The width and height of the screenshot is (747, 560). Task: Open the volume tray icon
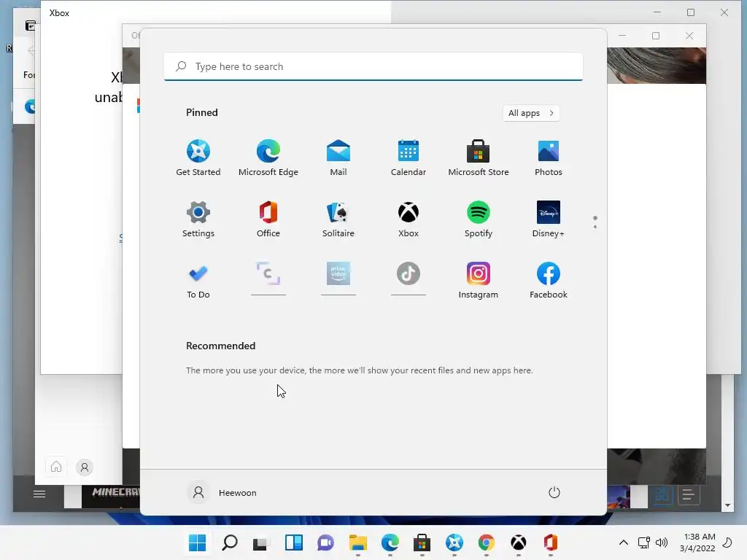pos(661,542)
